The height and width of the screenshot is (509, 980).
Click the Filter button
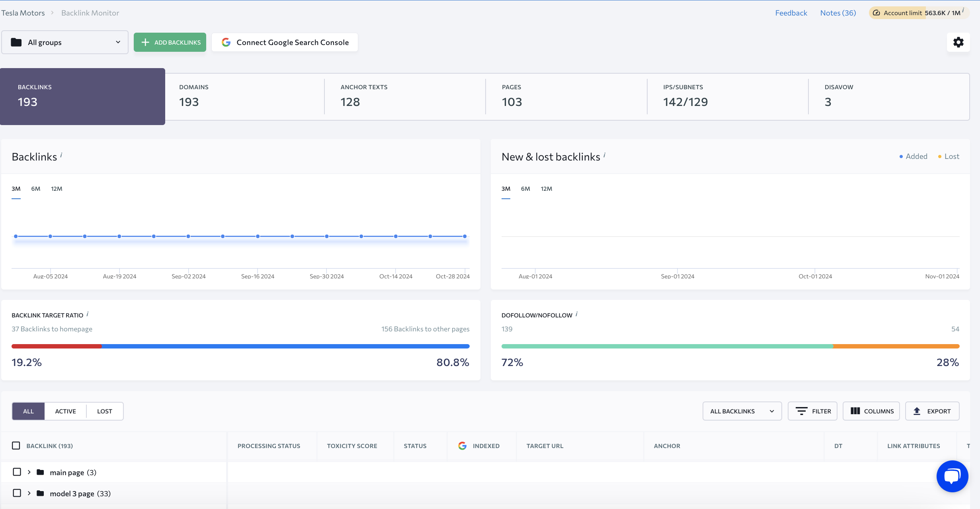812,411
